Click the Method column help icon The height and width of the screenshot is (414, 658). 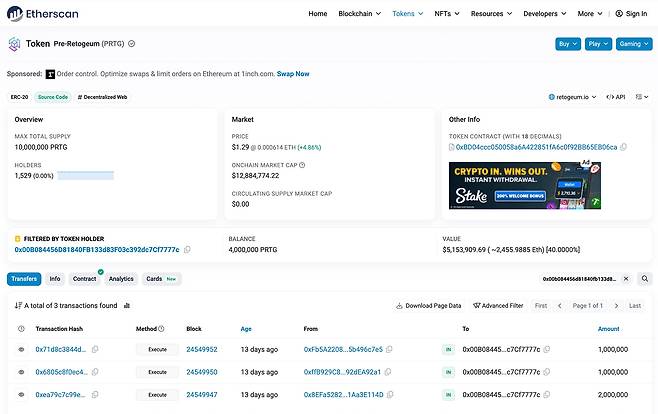[x=160, y=328]
